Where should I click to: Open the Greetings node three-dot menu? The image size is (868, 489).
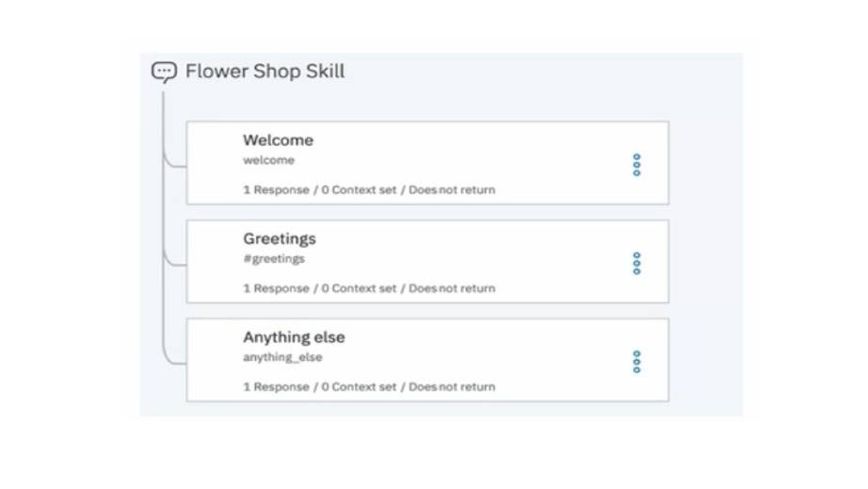click(x=636, y=263)
